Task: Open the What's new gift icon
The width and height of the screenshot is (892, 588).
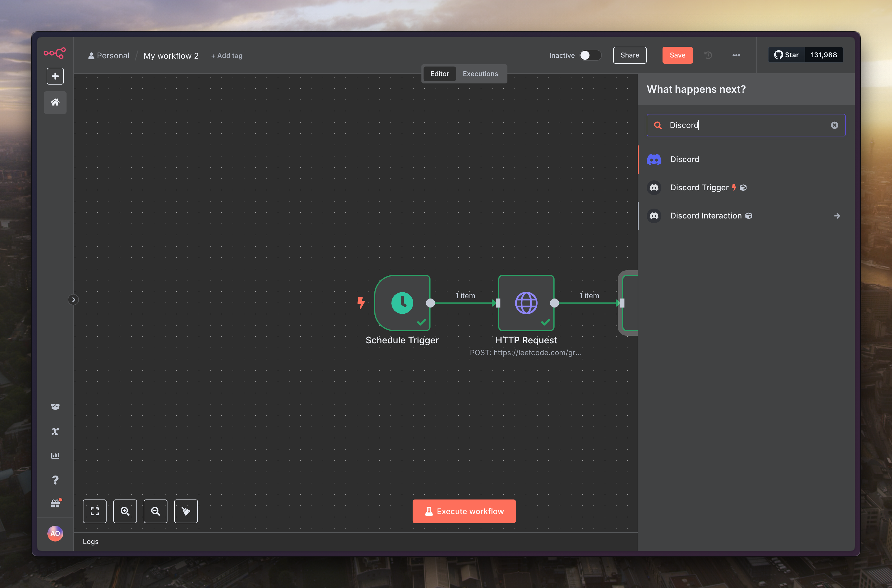Action: [x=55, y=504]
